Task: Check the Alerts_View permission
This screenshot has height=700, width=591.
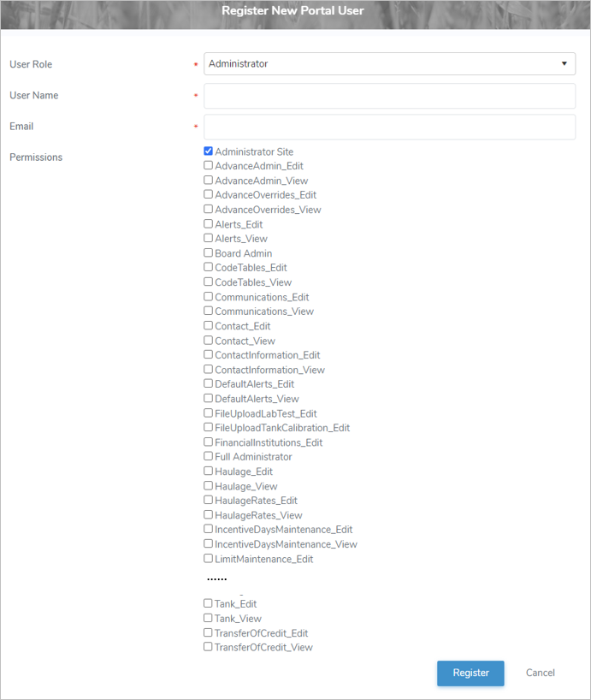Action: (x=207, y=238)
